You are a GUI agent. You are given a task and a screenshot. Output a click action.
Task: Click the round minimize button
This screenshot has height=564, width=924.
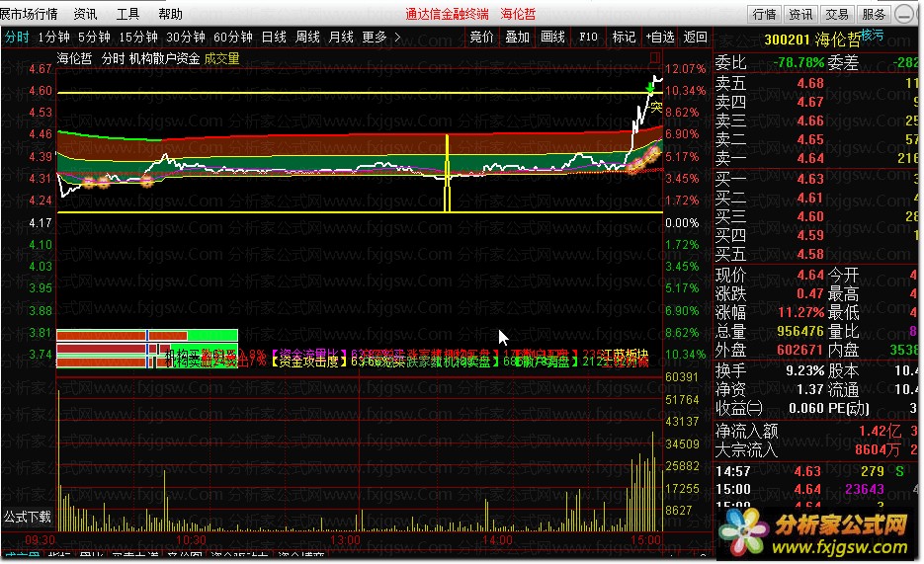point(904,14)
